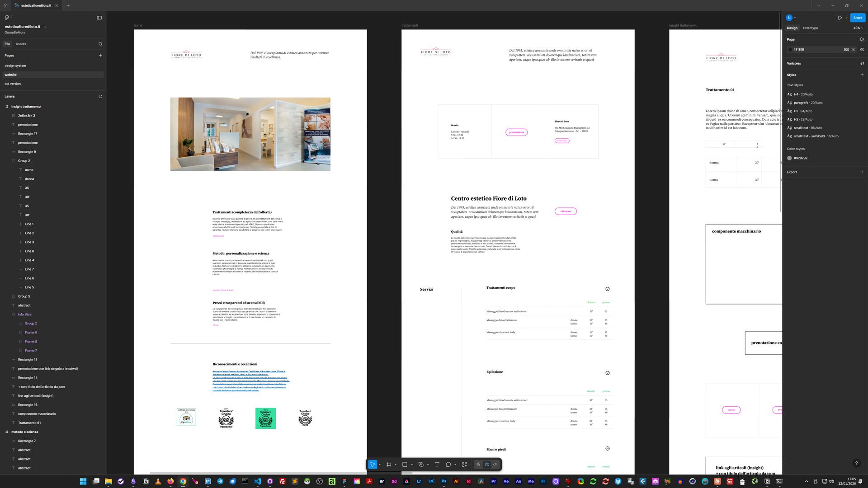Select the Pen tool

click(421, 464)
